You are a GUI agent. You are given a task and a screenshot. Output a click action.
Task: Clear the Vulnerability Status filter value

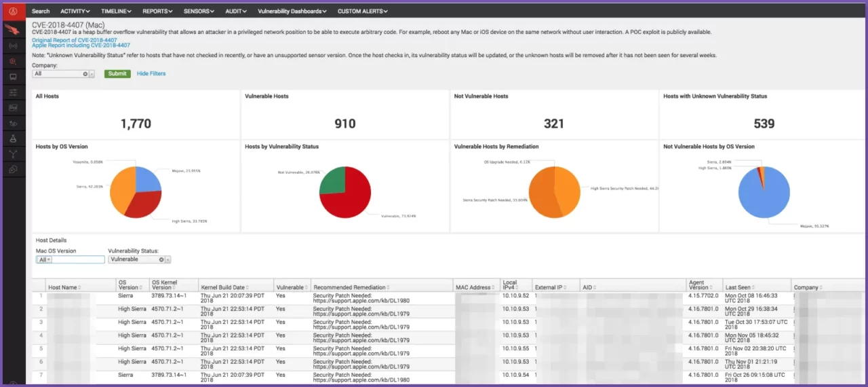pyautogui.click(x=161, y=259)
